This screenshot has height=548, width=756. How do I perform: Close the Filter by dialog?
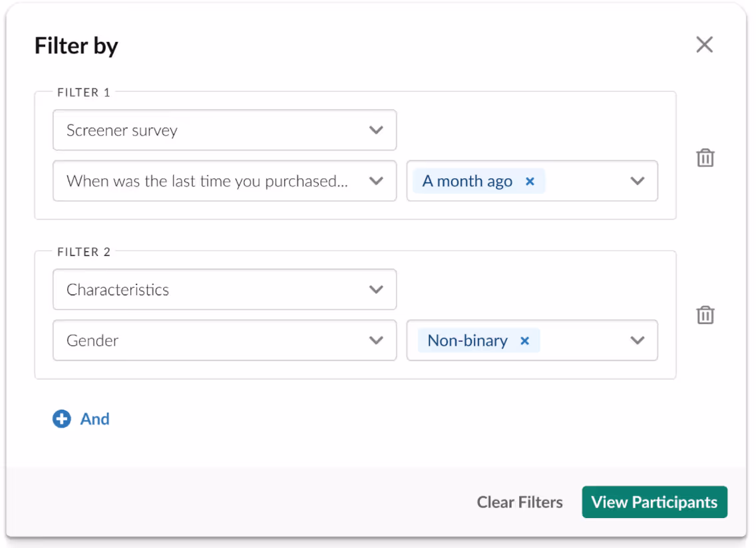click(704, 45)
